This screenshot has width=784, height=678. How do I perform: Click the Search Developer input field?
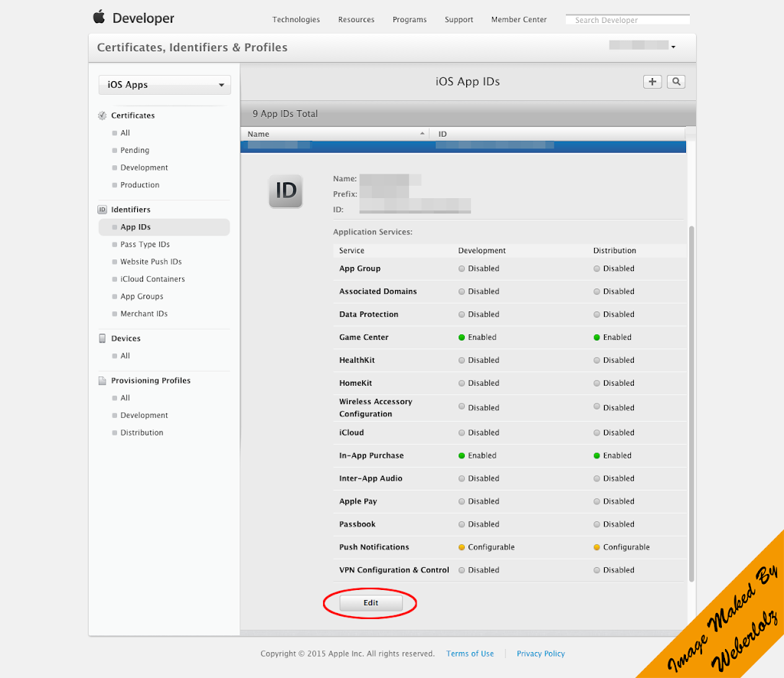coord(627,19)
